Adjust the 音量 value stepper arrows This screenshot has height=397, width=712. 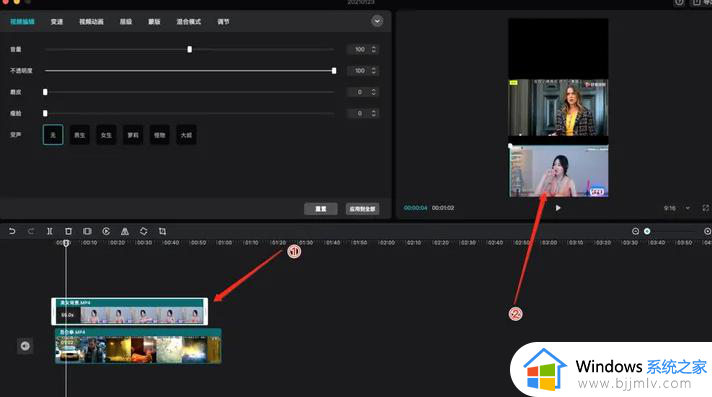374,49
